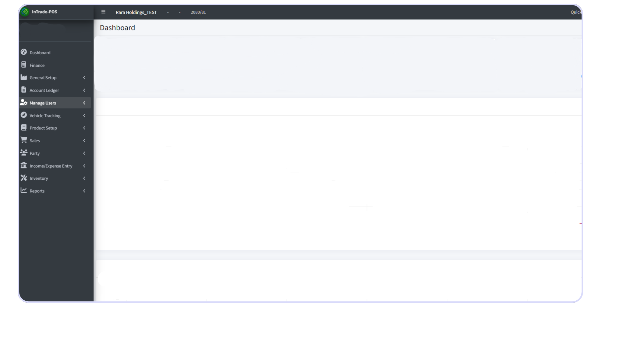
Task: Click the Reports icon in sidebar
Action: pyautogui.click(x=24, y=191)
